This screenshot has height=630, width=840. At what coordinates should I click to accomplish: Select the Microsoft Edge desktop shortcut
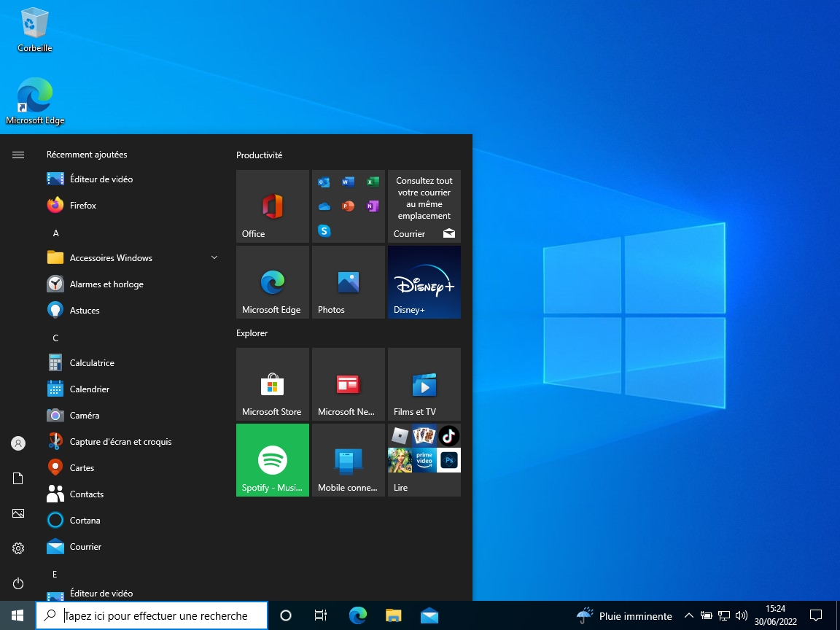point(35,101)
